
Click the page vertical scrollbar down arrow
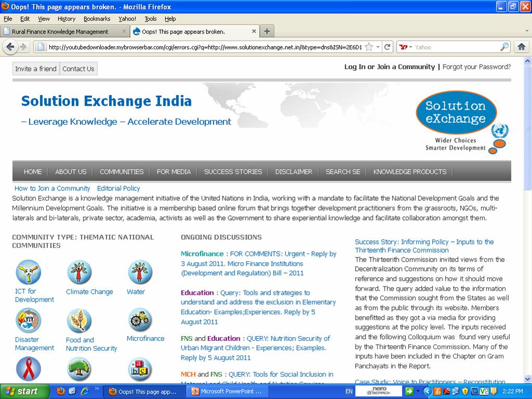[527, 379]
